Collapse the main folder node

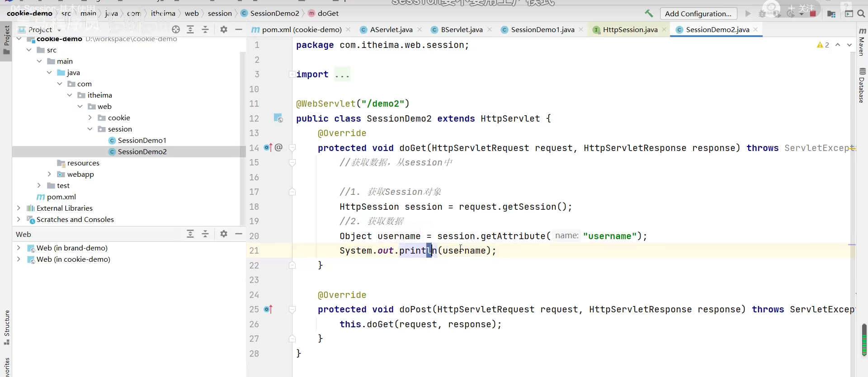39,61
